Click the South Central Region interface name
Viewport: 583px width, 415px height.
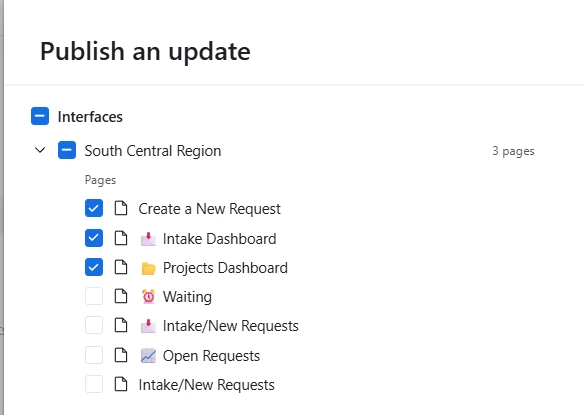(153, 151)
